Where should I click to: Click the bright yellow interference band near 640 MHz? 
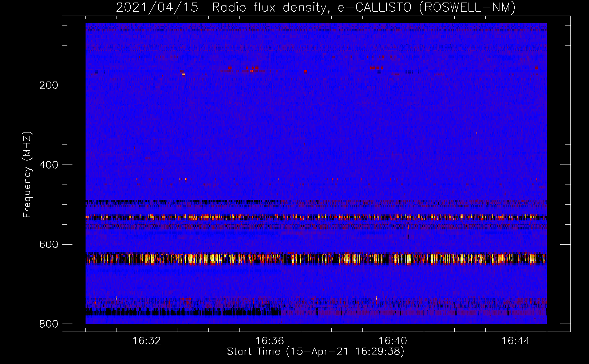[316, 258]
